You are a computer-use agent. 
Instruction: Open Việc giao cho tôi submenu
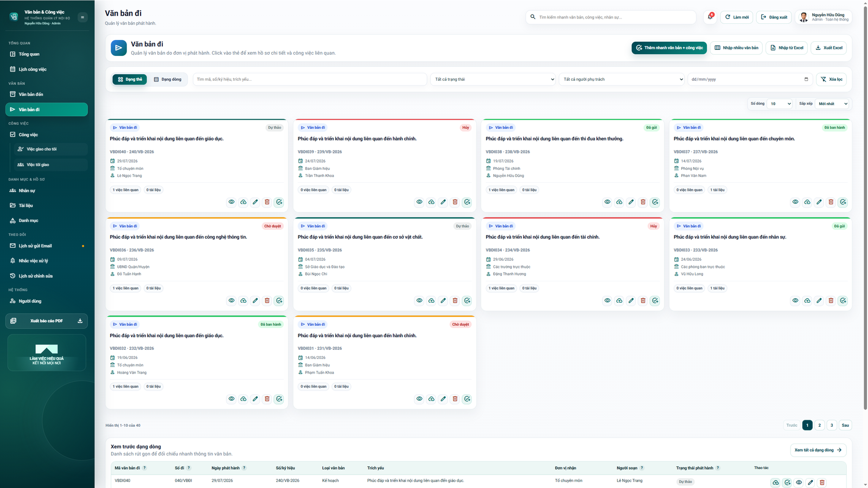(x=51, y=149)
